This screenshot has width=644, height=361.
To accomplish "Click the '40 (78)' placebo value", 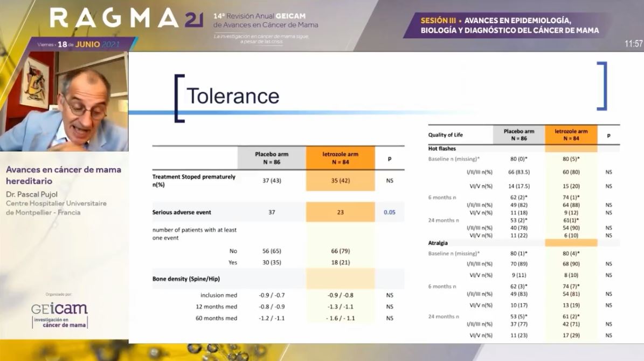I will [x=519, y=228].
